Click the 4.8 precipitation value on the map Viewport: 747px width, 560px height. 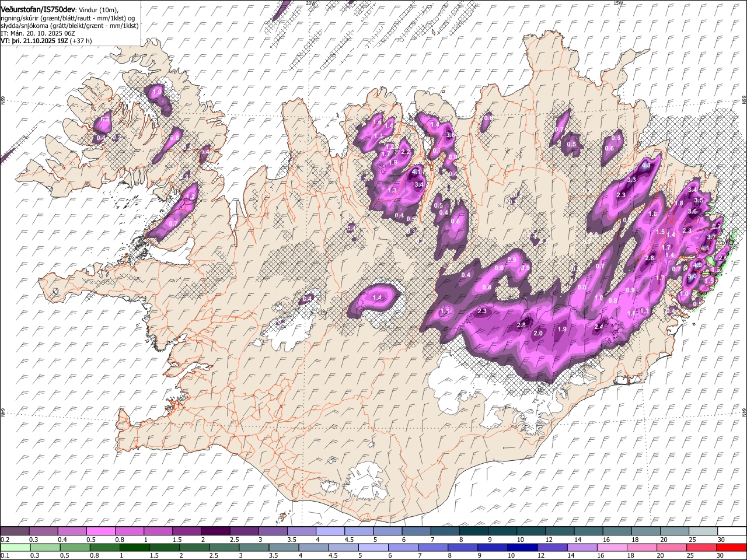point(646,166)
